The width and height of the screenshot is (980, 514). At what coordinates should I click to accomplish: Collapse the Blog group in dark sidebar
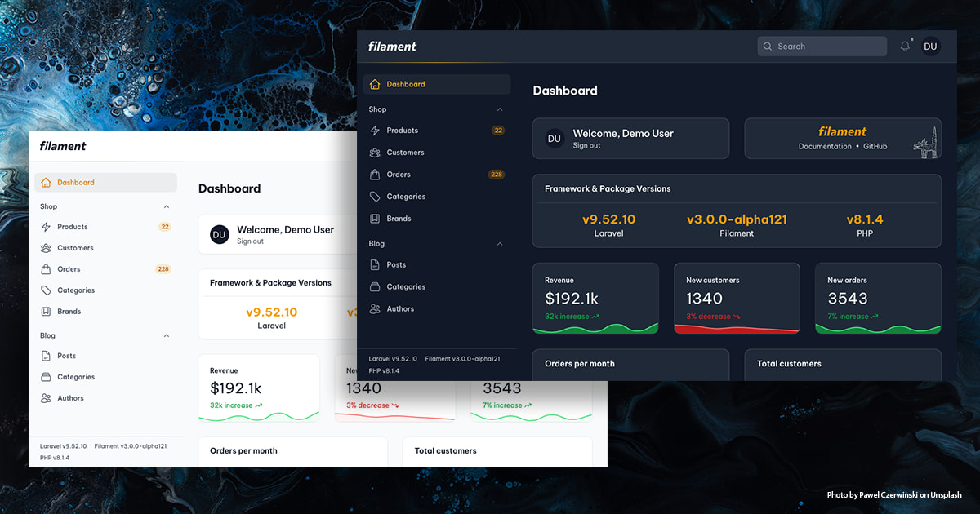click(x=500, y=244)
